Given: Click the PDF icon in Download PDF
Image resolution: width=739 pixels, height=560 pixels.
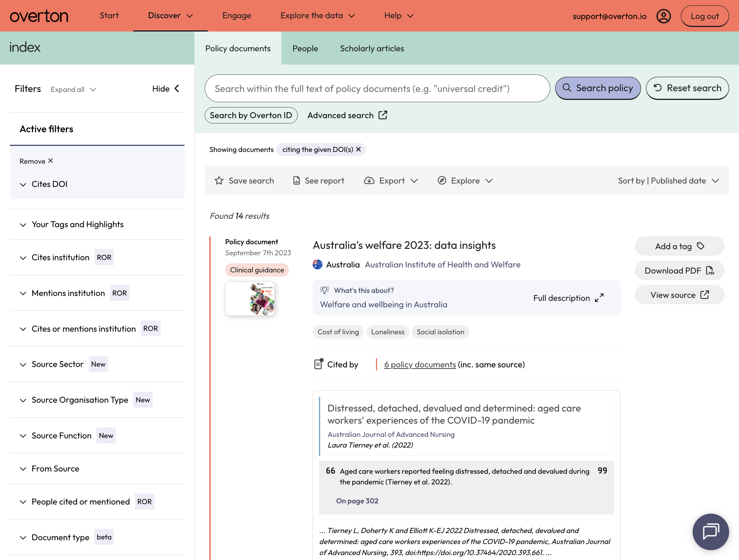Looking at the screenshot, I should point(710,271).
